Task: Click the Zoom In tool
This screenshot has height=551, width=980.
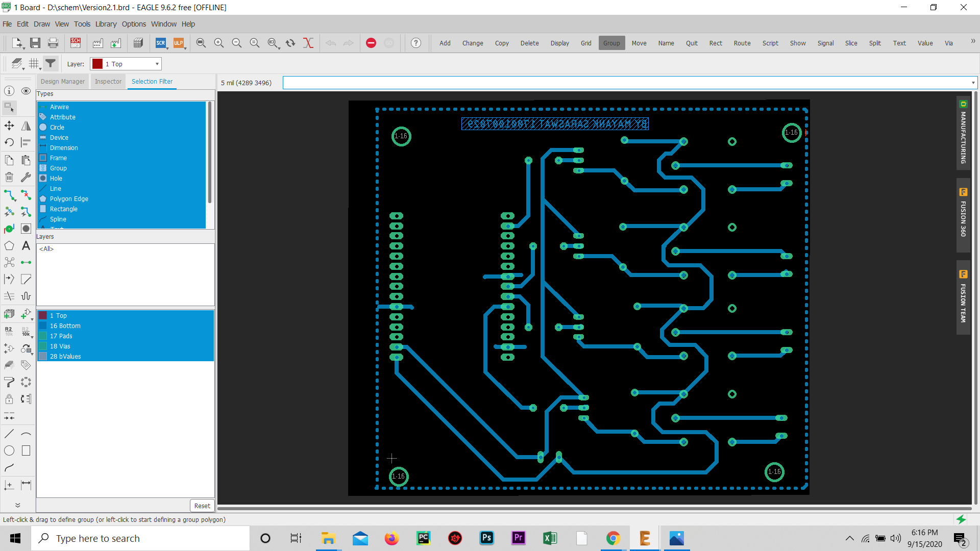Action: coord(219,43)
